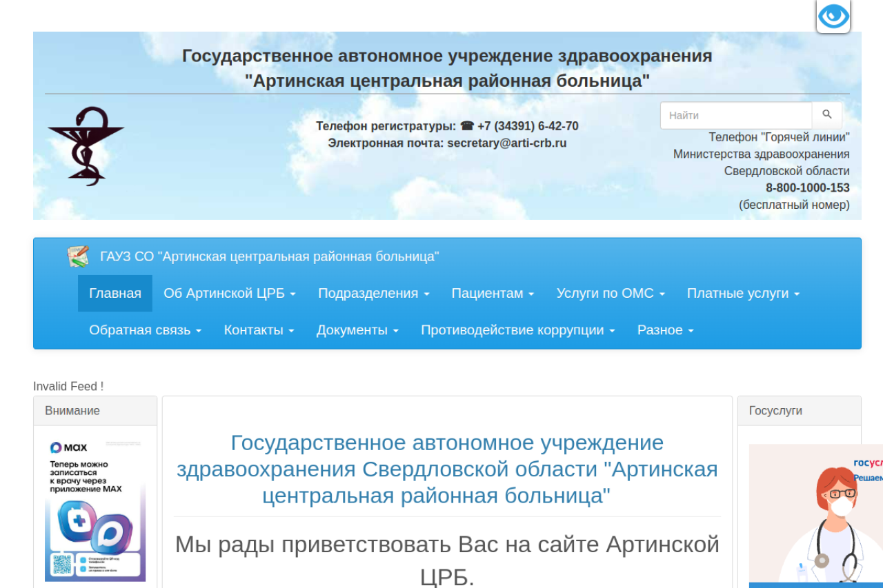The height and width of the screenshot is (588, 883).
Task: Click the blue hospital name heading link
Action: tap(447, 469)
